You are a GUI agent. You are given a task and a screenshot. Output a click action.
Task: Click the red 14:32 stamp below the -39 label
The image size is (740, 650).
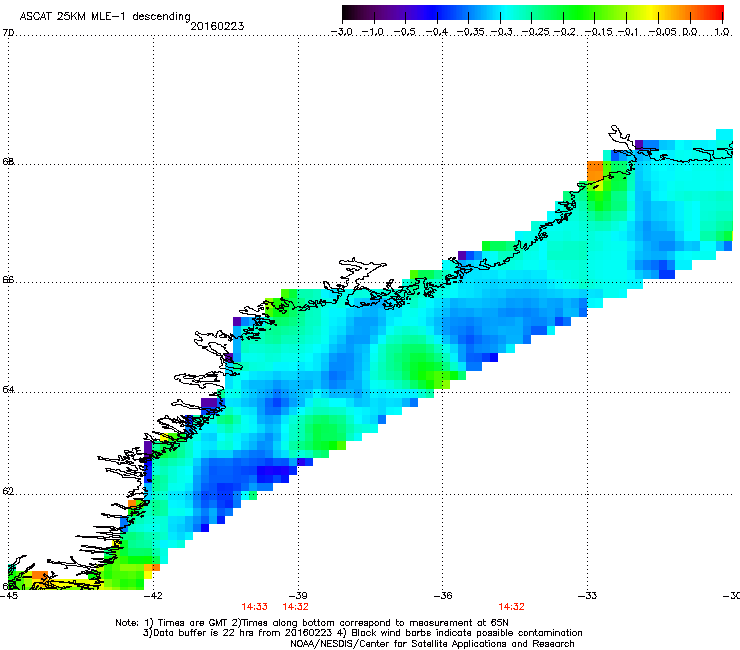[x=296, y=607]
